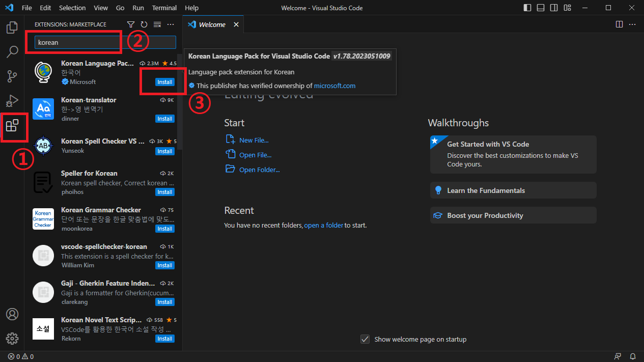The image size is (644, 362).
Task: Open the Accounts icon in activity bar
Action: (12, 314)
